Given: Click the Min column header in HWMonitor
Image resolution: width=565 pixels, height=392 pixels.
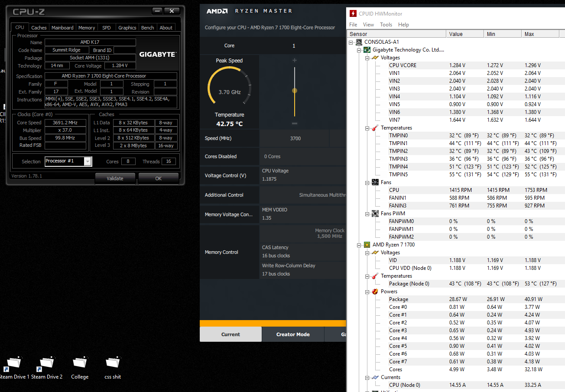Looking at the screenshot, I should 503,34.
